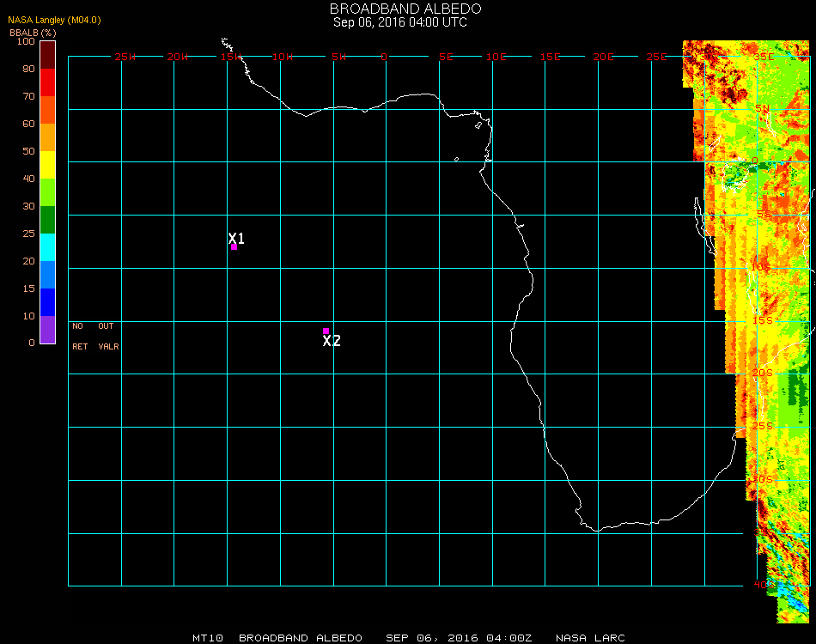Click the 15E longitude label

click(550, 57)
